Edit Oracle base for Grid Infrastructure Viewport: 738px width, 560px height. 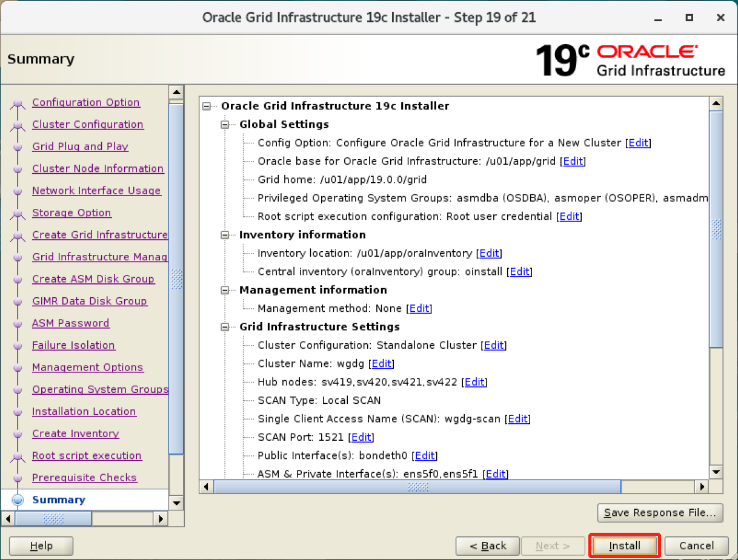click(573, 161)
